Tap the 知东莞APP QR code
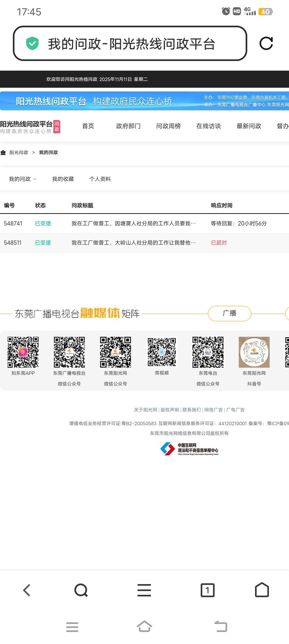Viewport: 289px width, 644px height. tap(23, 352)
